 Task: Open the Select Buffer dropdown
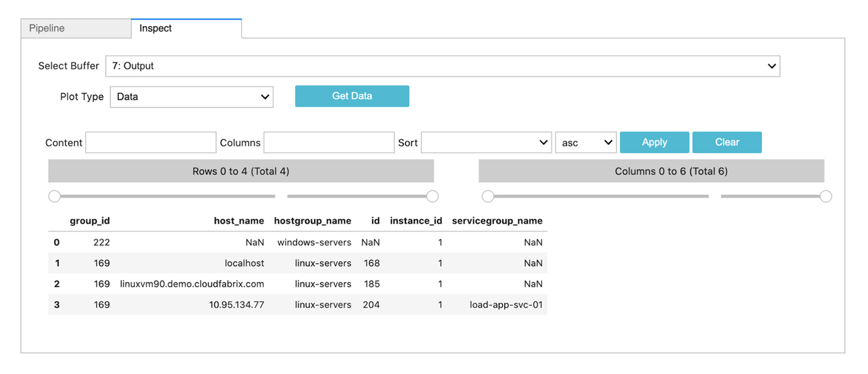[442, 66]
